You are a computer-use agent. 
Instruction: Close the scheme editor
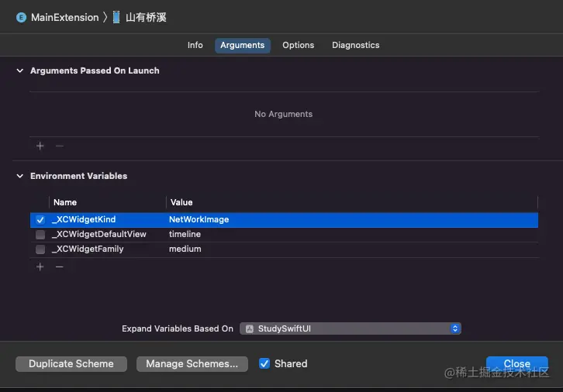pos(517,363)
